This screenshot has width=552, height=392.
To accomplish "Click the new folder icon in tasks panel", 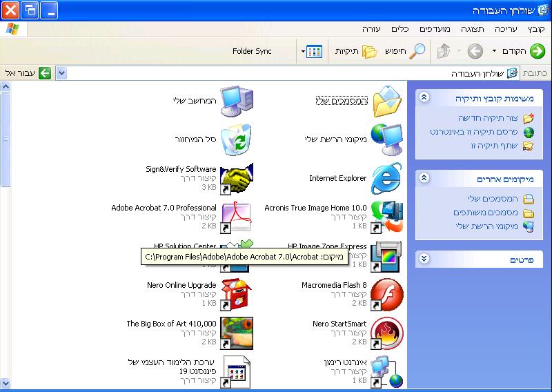I will tap(529, 118).
